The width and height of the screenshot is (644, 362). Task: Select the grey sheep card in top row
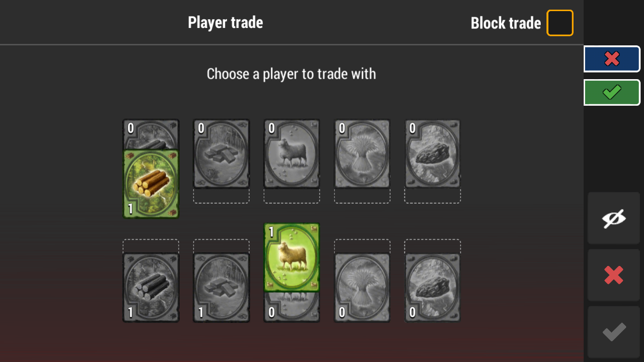click(x=292, y=154)
